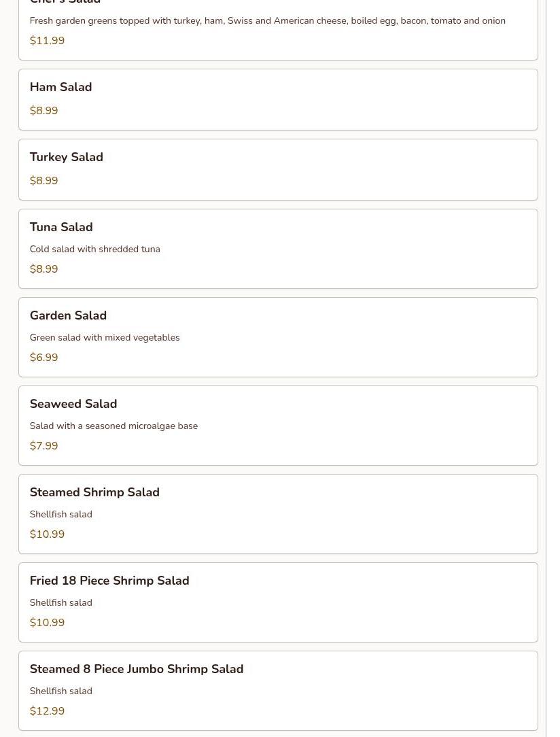Pick Fried 18 Piece Shrimp Salad

click(109, 581)
